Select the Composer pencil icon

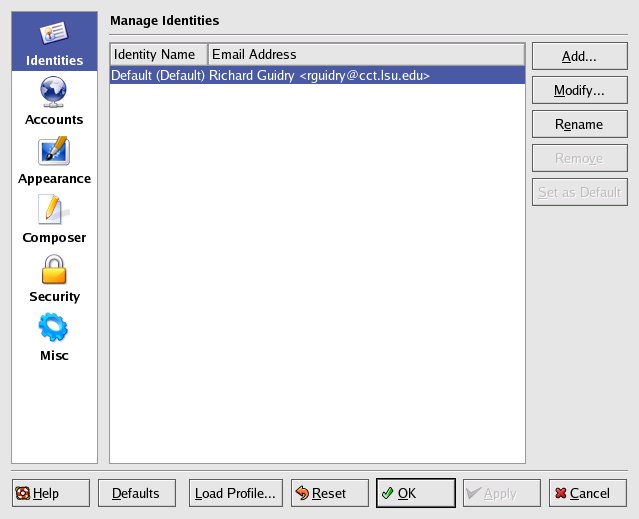54,210
